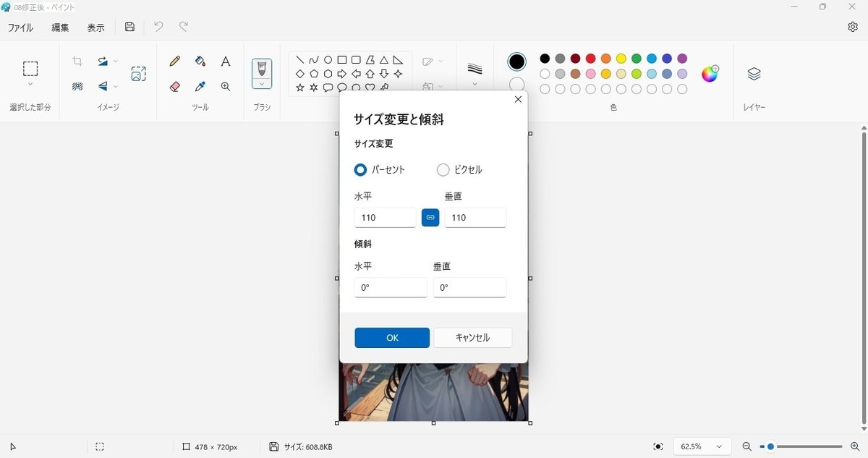Click the redo arrow
868x458 pixels.
[x=184, y=27]
